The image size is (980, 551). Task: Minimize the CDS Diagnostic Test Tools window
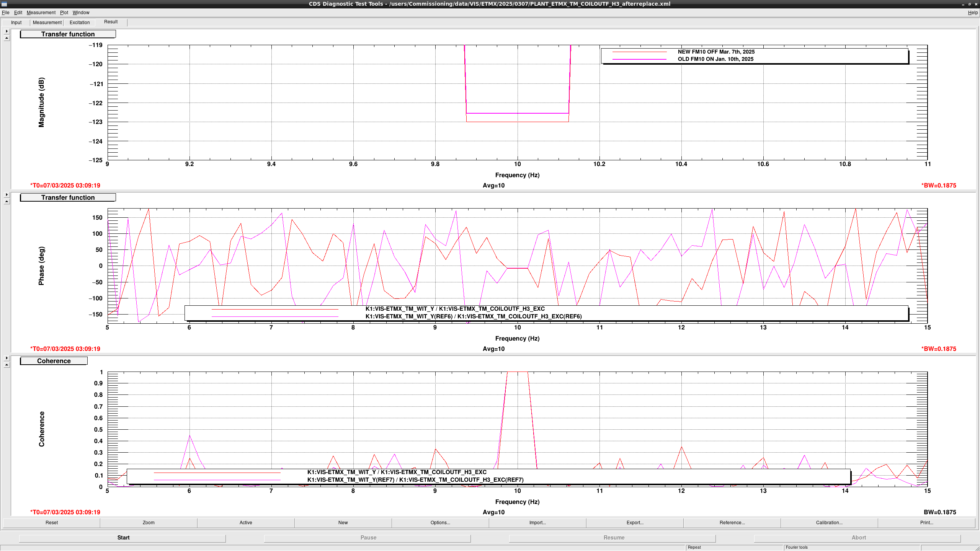(x=963, y=4)
